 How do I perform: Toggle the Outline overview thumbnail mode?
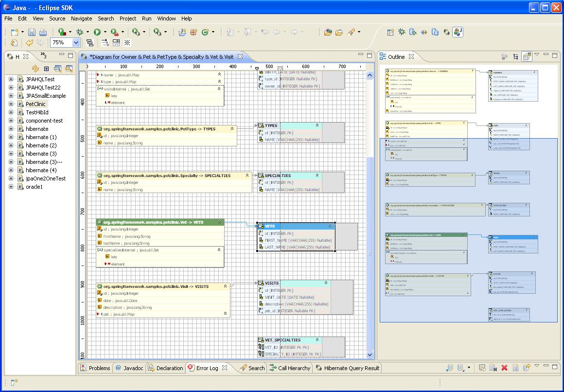pyautogui.click(x=527, y=57)
